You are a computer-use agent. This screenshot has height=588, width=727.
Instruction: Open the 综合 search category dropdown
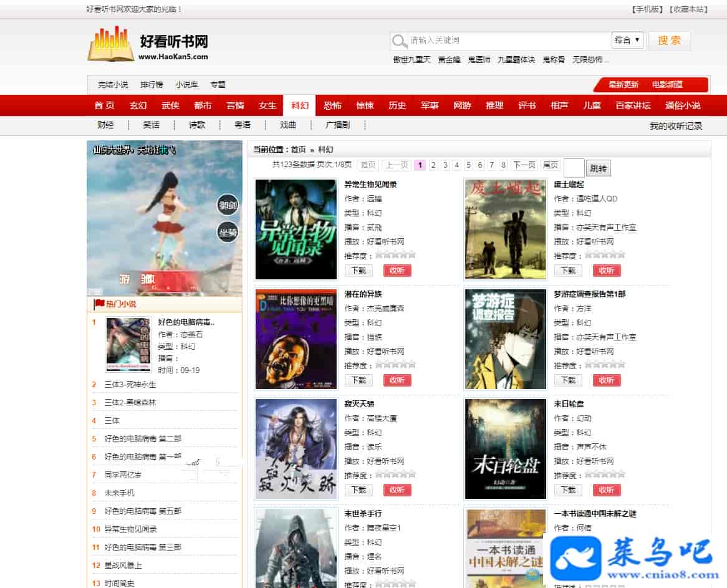coord(627,41)
